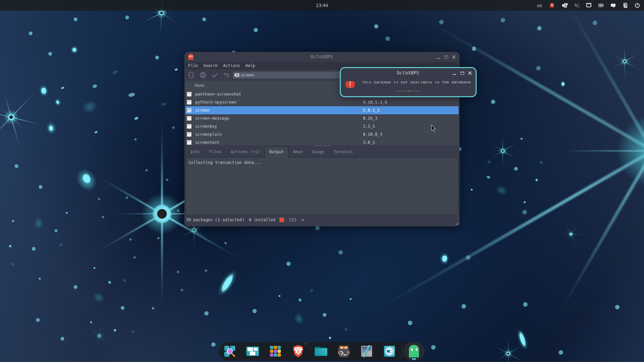Open the search magnifier icon in dock
Screen dimensions: 644x362
tap(230, 351)
